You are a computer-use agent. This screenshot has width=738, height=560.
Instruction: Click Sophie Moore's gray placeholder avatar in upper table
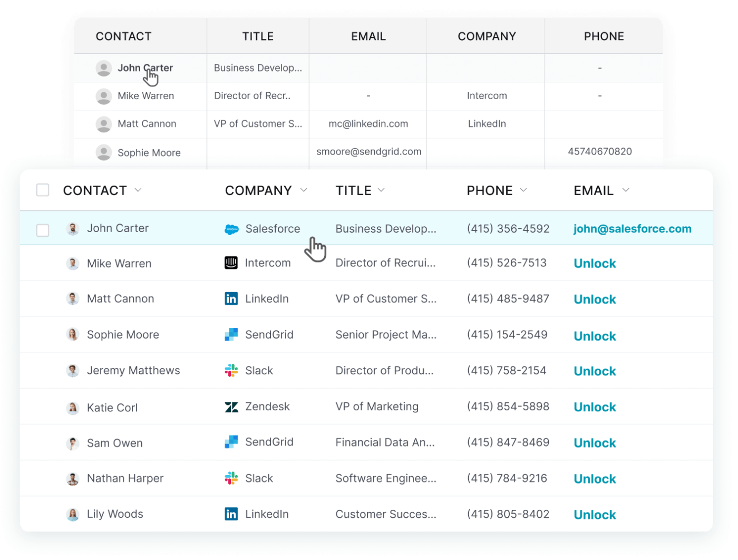coord(104,152)
